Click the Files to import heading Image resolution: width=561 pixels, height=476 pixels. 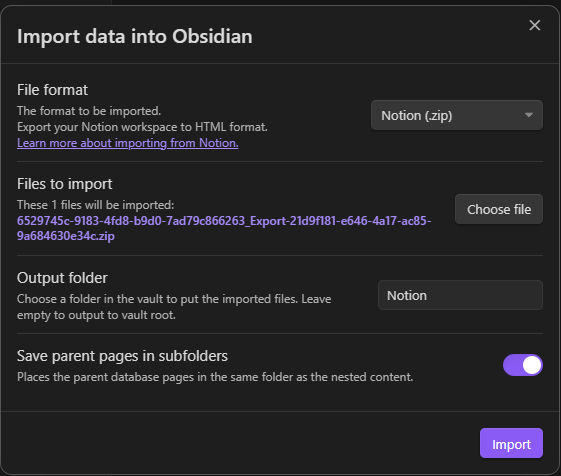pyautogui.click(x=64, y=184)
